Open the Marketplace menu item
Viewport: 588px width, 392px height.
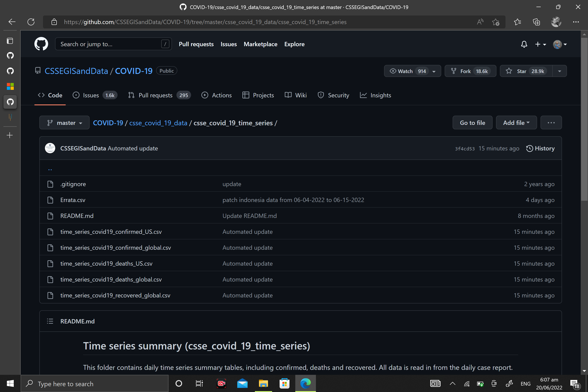(x=260, y=44)
